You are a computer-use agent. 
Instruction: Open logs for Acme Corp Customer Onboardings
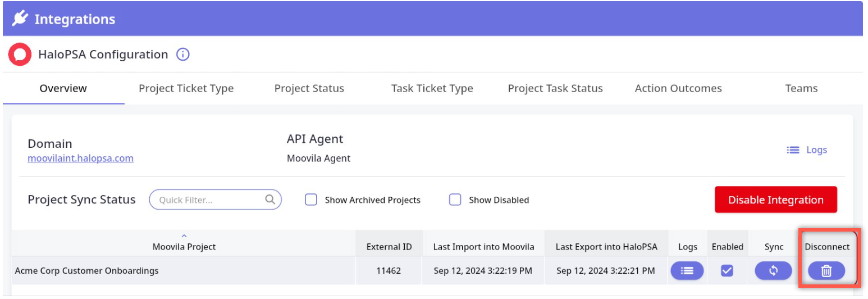[687, 271]
